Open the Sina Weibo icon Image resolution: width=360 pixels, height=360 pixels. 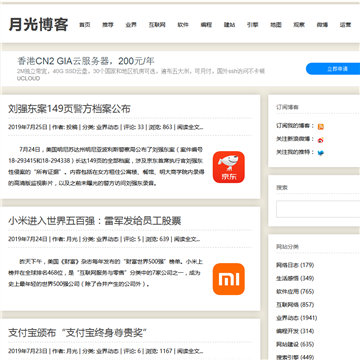[321, 140]
